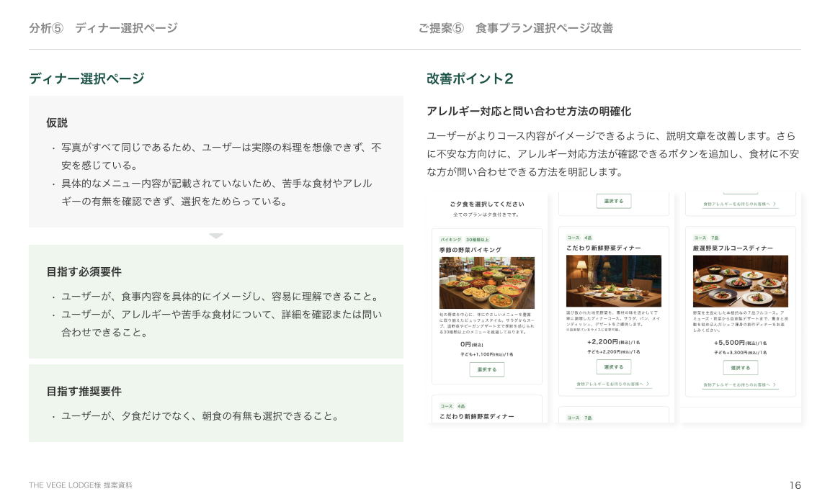The height and width of the screenshot is (504, 830).
Task: Open 食物アレルギー link under the +5,500円 full course
Action: click(736, 385)
